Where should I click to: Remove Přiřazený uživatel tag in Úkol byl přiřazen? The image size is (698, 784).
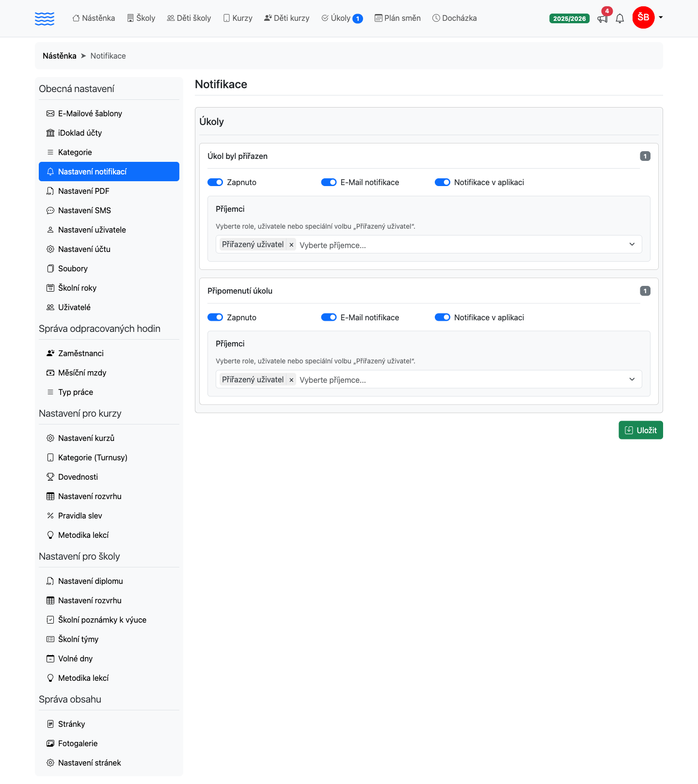[291, 245]
